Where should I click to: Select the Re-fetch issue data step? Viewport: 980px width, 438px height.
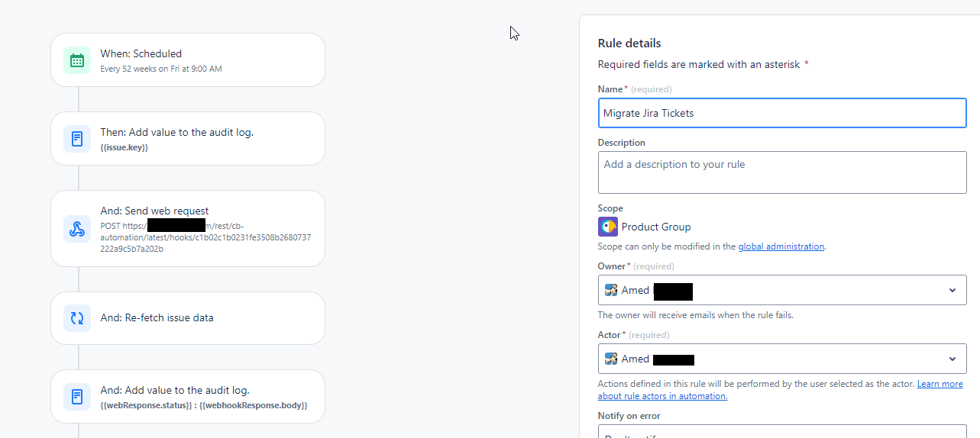point(188,318)
